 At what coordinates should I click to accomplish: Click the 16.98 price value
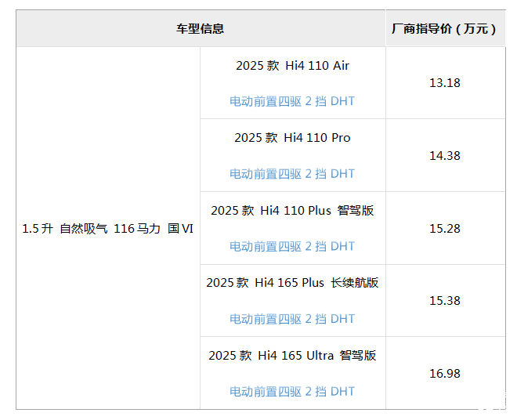444,374
